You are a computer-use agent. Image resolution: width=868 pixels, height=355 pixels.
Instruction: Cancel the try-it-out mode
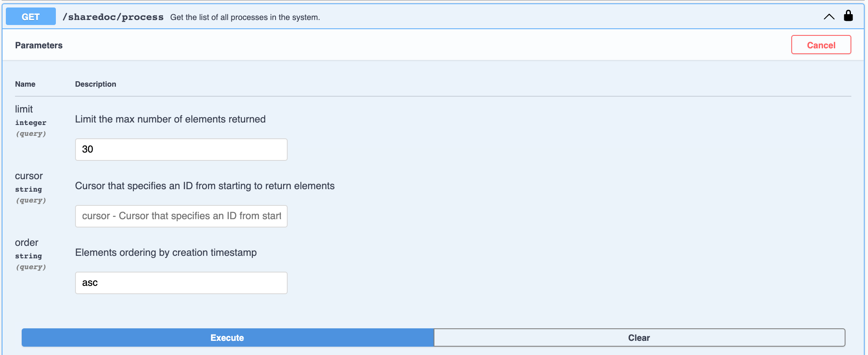pos(820,45)
